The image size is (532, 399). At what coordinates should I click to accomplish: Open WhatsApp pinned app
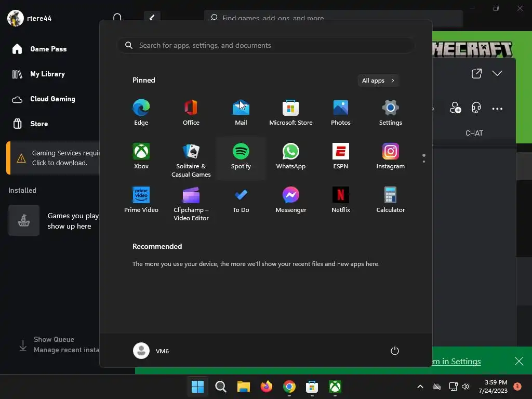(x=291, y=156)
